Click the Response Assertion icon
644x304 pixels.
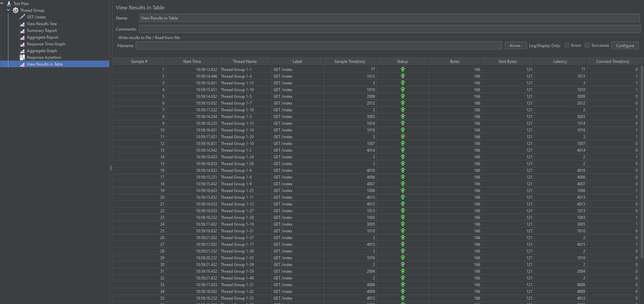tap(23, 58)
